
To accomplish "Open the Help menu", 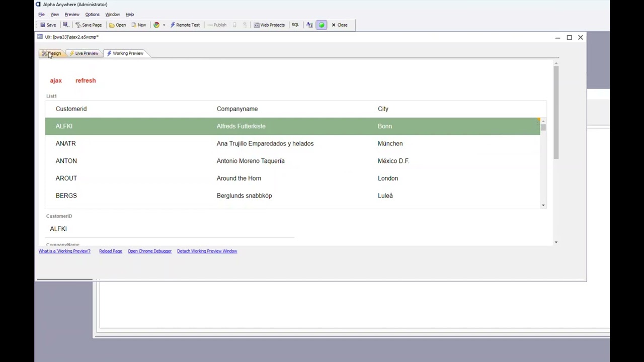I will click(x=130, y=15).
